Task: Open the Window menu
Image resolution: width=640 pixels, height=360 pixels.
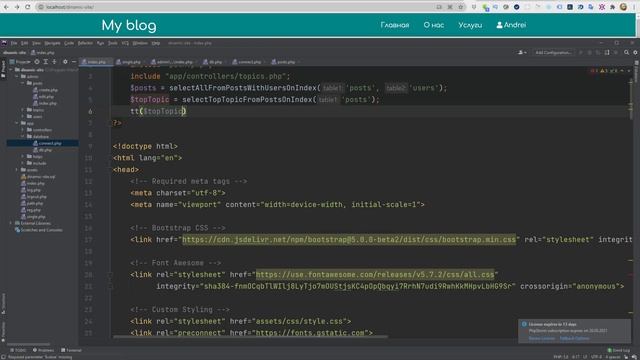Action: (140, 43)
